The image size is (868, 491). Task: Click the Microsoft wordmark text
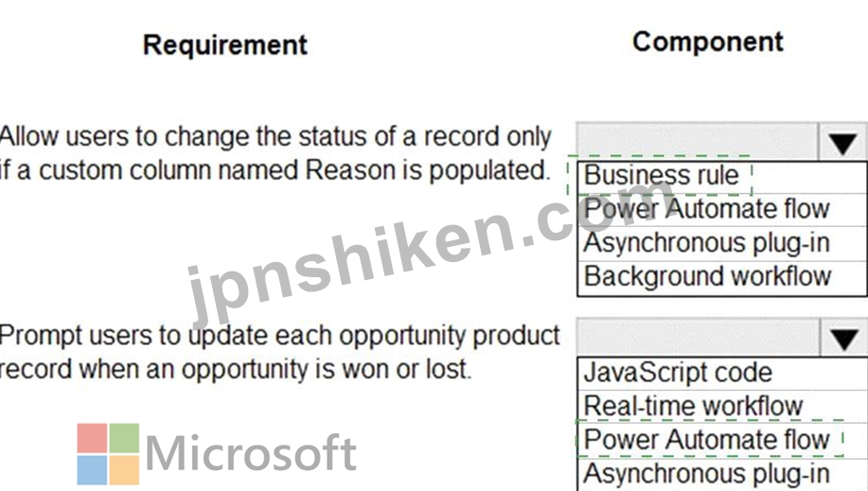pos(251,454)
